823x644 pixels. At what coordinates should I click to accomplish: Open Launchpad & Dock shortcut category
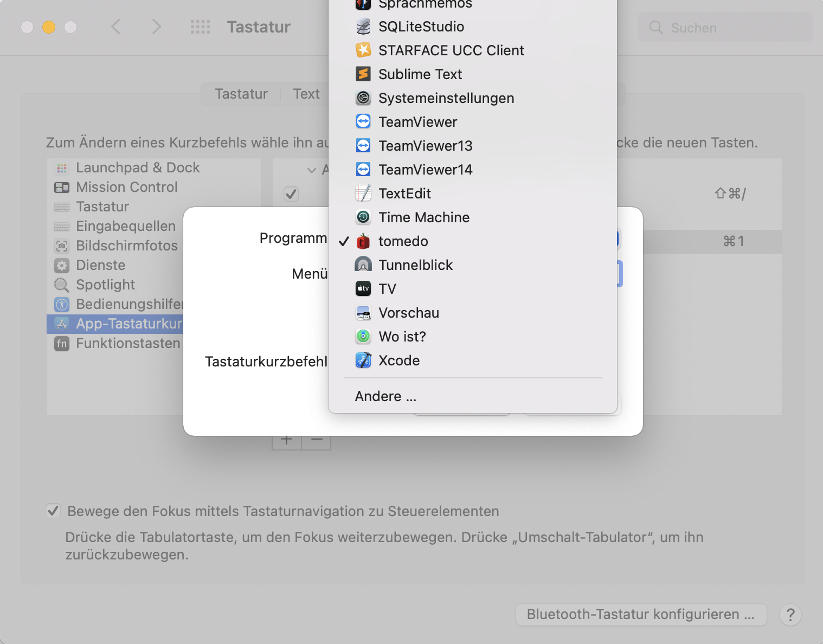click(x=153, y=168)
